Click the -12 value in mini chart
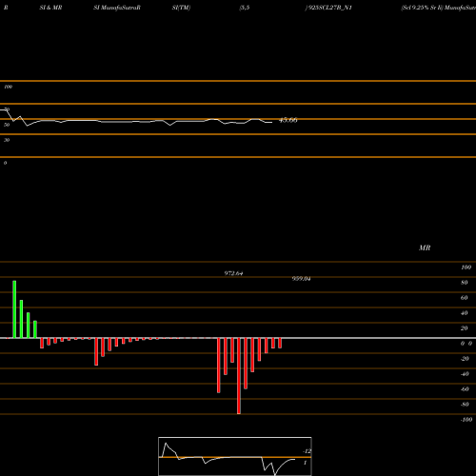 (x=307, y=451)
